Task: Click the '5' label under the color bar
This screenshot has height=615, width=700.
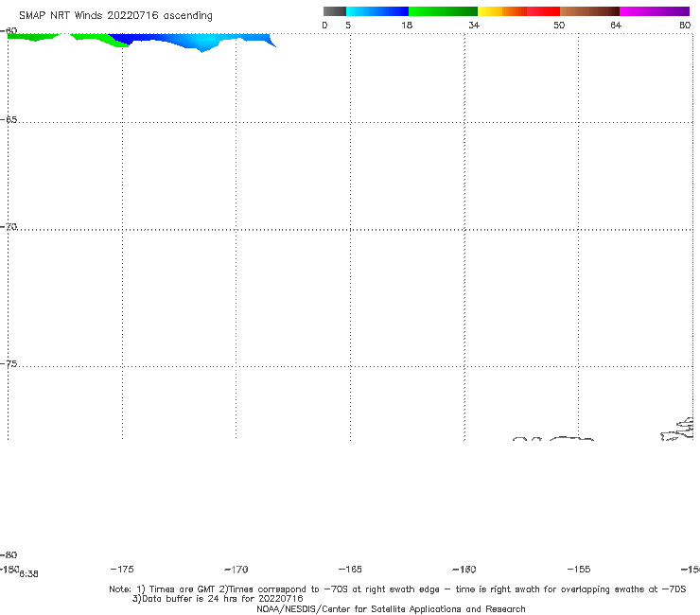Action: [348, 26]
